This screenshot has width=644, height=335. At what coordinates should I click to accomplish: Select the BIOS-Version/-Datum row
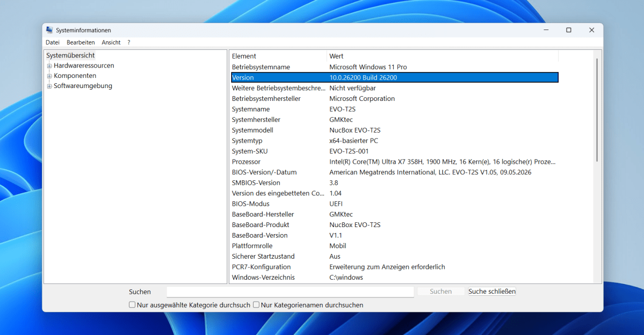tap(394, 172)
